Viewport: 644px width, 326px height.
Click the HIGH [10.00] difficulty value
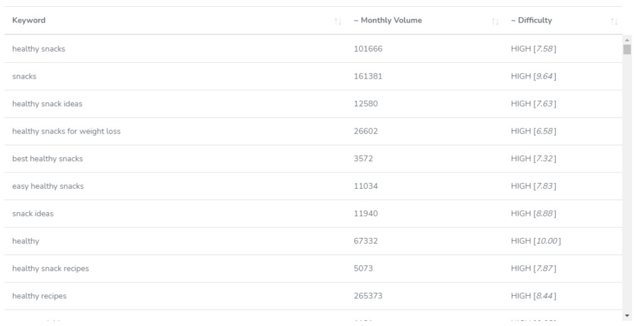point(536,241)
